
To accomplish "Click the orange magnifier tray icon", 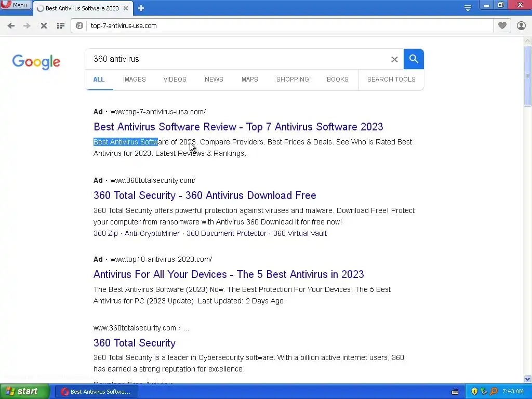I will click(494, 392).
